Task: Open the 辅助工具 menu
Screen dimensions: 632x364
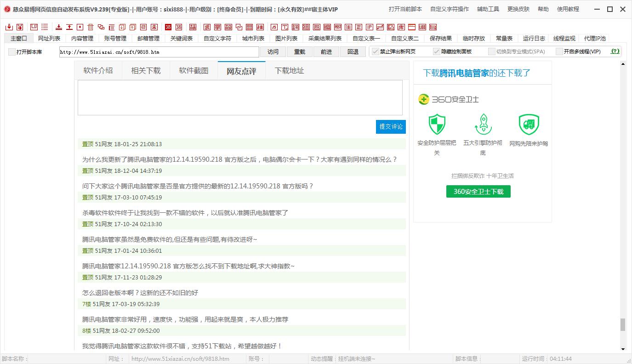Action: point(488,9)
